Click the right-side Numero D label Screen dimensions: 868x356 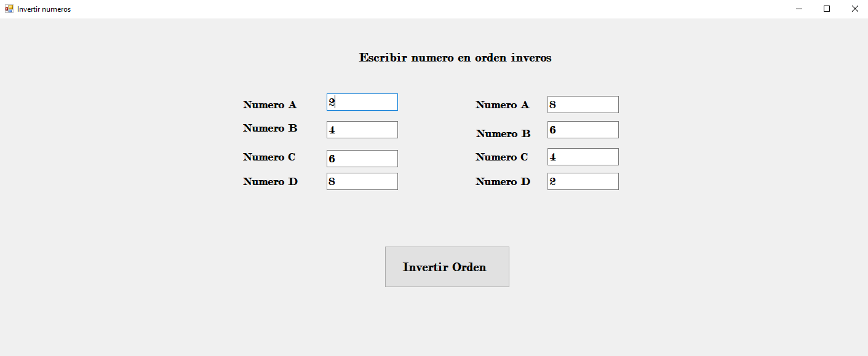502,181
